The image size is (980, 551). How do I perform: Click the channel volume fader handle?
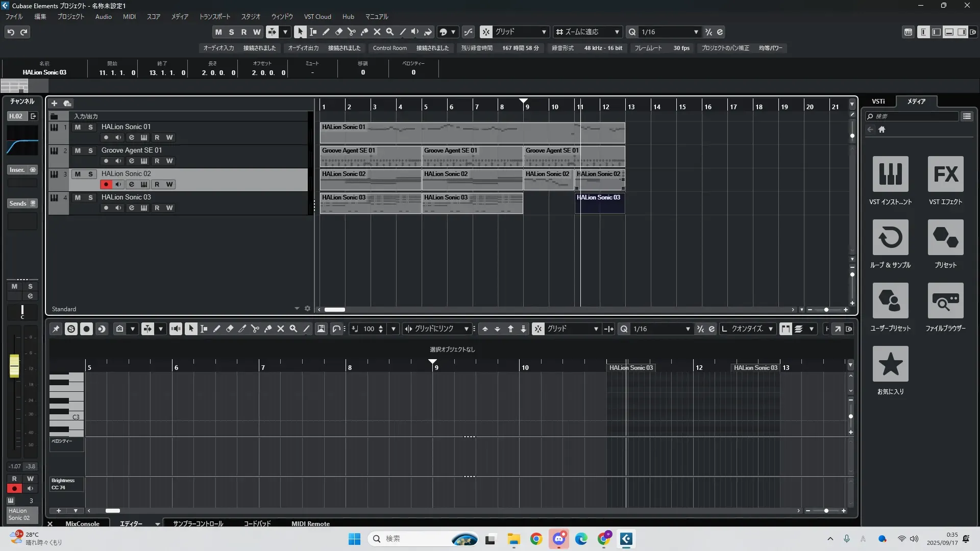(x=14, y=365)
